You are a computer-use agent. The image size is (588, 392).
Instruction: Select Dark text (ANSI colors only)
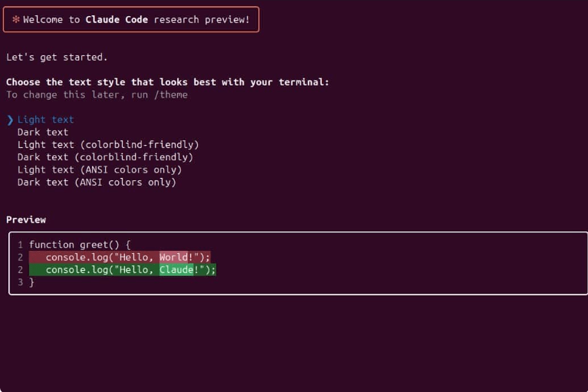point(97,183)
